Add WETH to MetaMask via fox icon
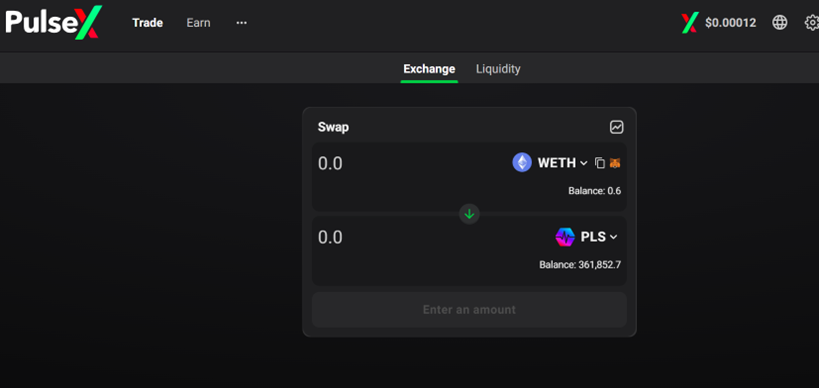This screenshot has width=819, height=388. tap(615, 163)
